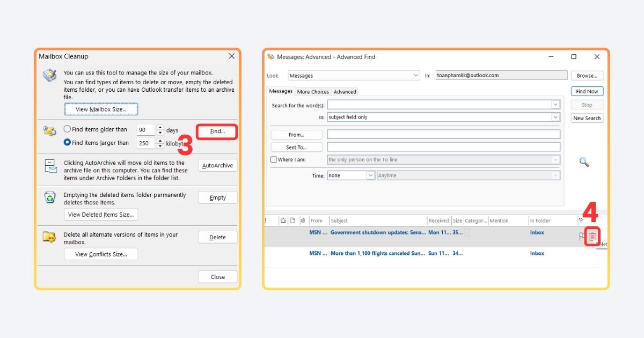Switch to the Advanced tab
This screenshot has height=338, width=644.
[345, 92]
